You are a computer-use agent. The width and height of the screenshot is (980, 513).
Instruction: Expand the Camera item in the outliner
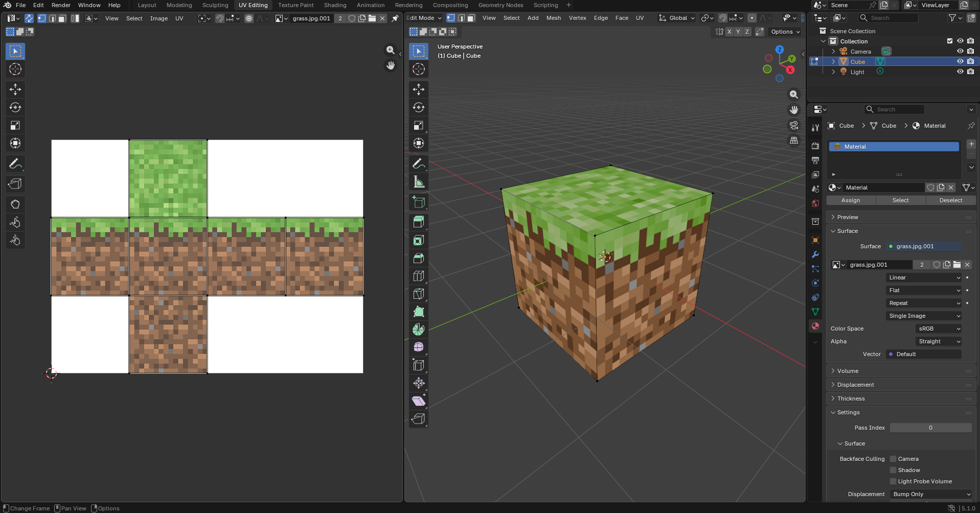(833, 52)
